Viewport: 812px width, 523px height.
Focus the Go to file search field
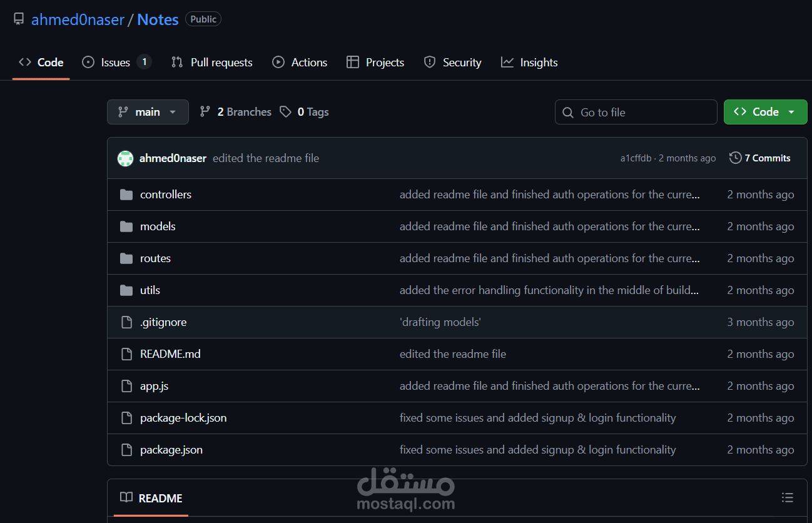pyautogui.click(x=636, y=112)
